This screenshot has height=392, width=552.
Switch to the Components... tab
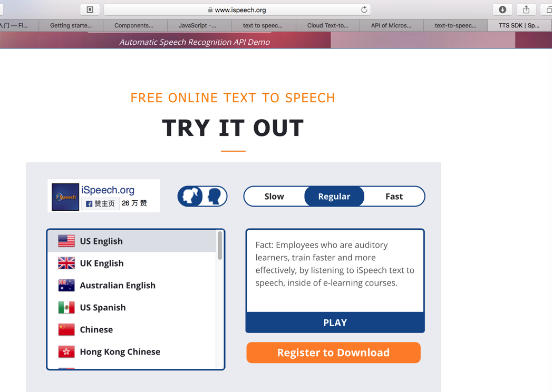click(x=134, y=25)
